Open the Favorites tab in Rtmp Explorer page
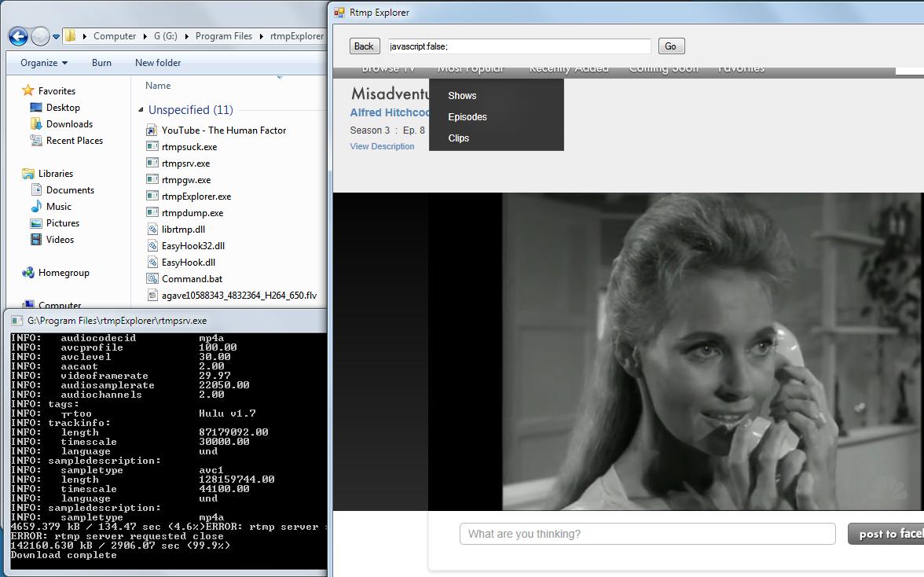The width and height of the screenshot is (924, 577). click(x=742, y=69)
